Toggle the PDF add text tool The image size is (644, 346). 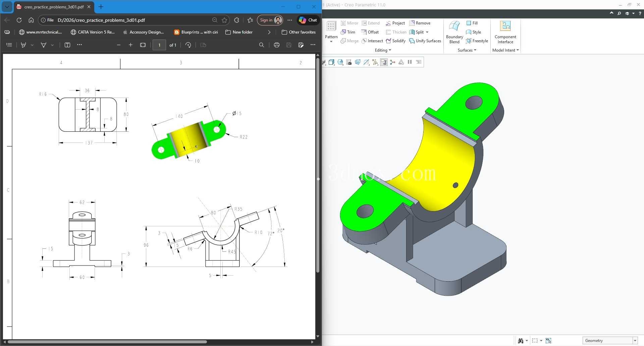click(67, 45)
